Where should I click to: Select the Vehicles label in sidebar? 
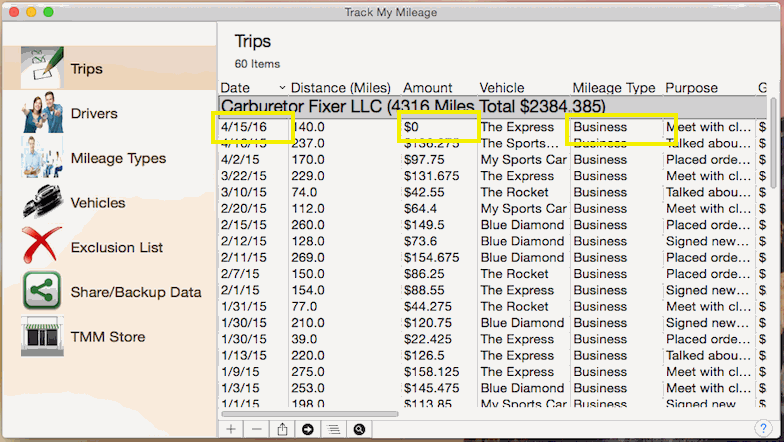click(98, 203)
